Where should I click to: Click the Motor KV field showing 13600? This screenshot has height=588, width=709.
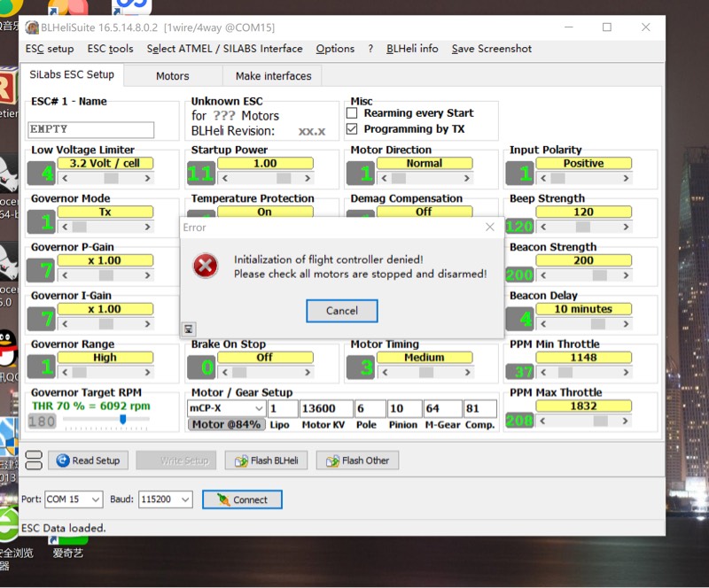point(326,408)
